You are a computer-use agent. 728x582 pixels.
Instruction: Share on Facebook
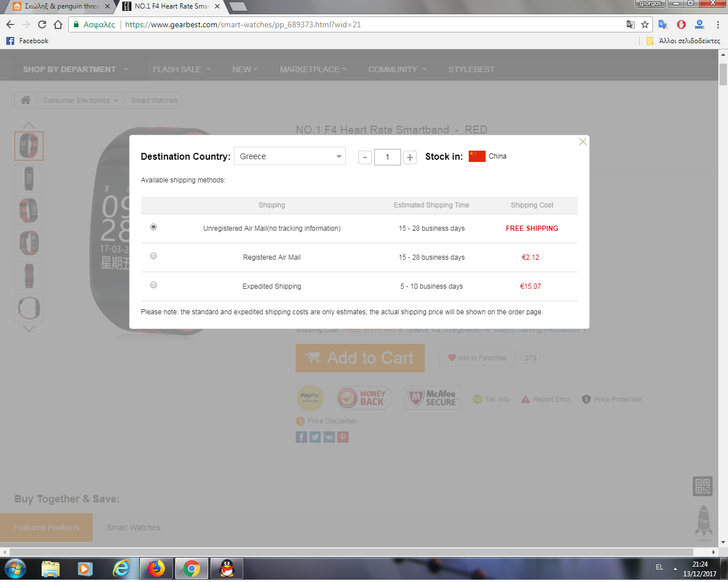(301, 437)
